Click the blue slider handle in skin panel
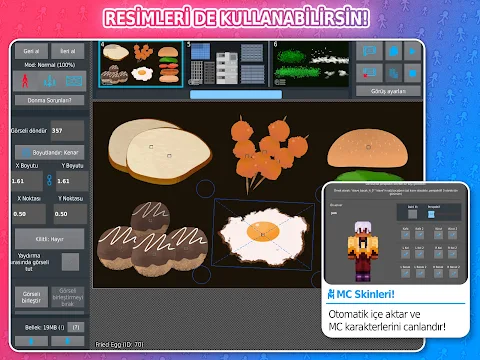Viewport: 480px width, 360px height. point(431,214)
